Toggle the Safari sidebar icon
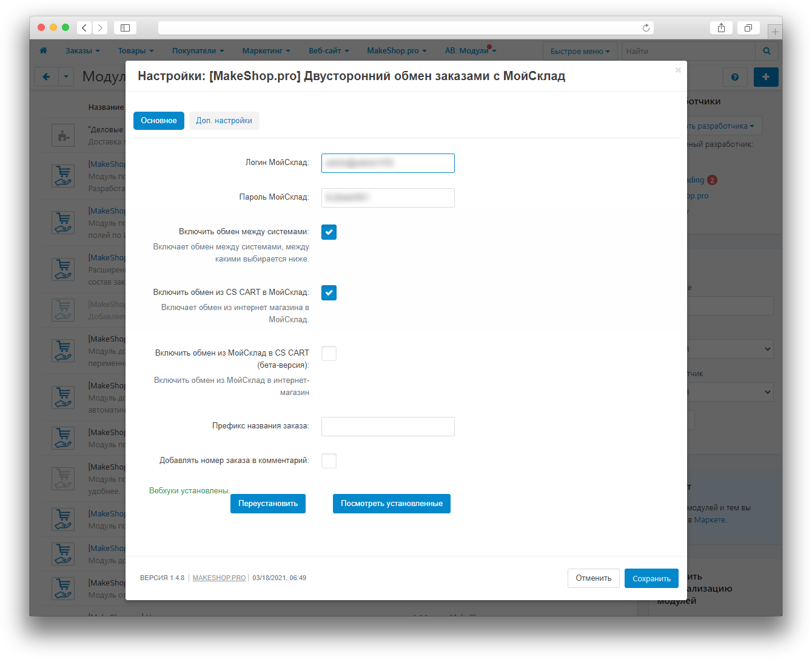Screen dimensions: 812x659 coord(125,28)
